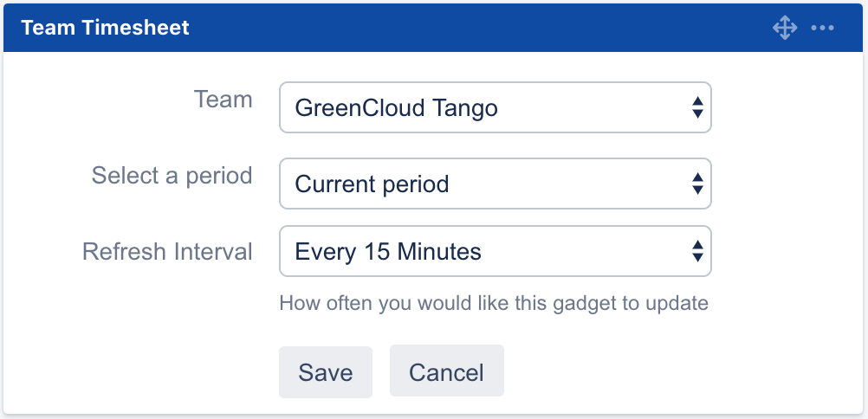This screenshot has width=868, height=419.
Task: Click the blue gadget header bar
Action: pos(476,28)
